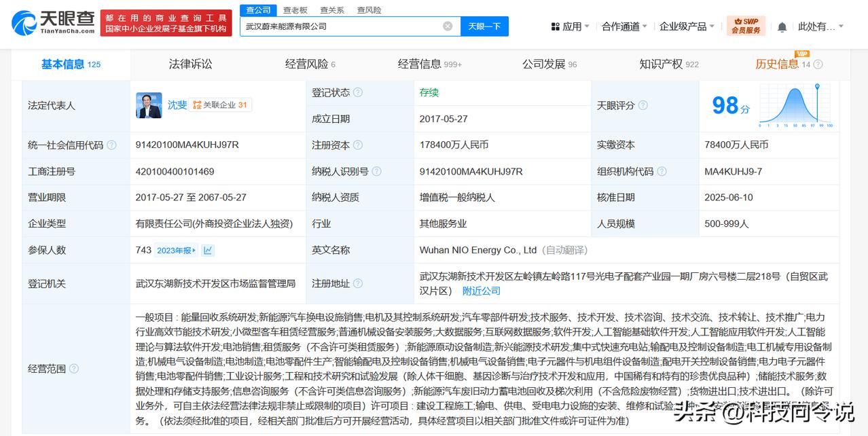Open the 关联企业 31 badge
Screen dimensions: 868x436
(220, 105)
